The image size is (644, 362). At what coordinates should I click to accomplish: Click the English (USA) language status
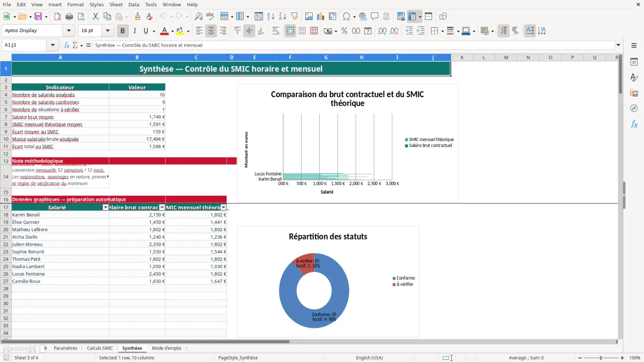(369, 358)
